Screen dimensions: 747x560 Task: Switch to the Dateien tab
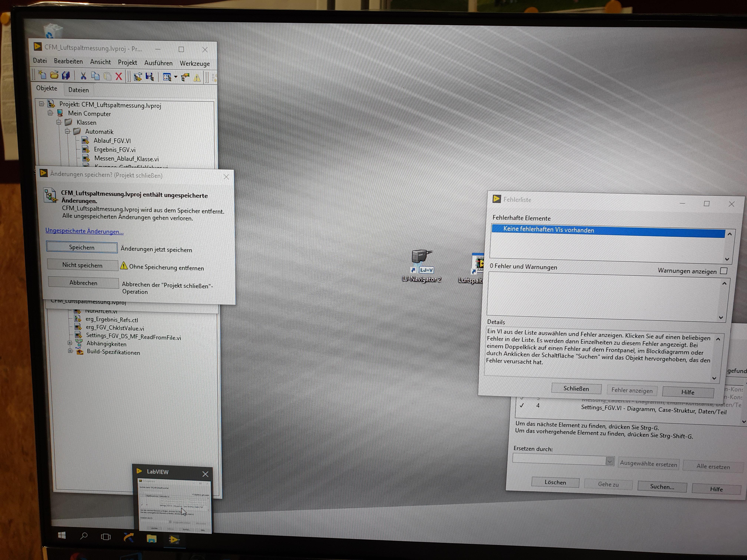[78, 90]
